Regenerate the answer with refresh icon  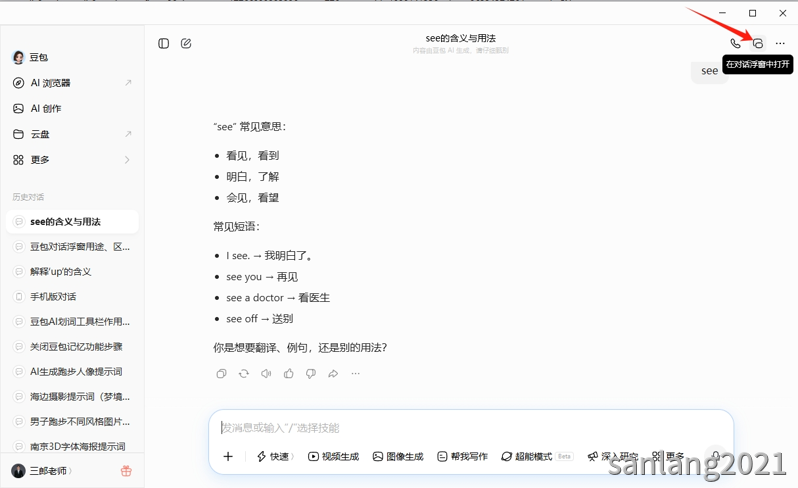pos(244,374)
